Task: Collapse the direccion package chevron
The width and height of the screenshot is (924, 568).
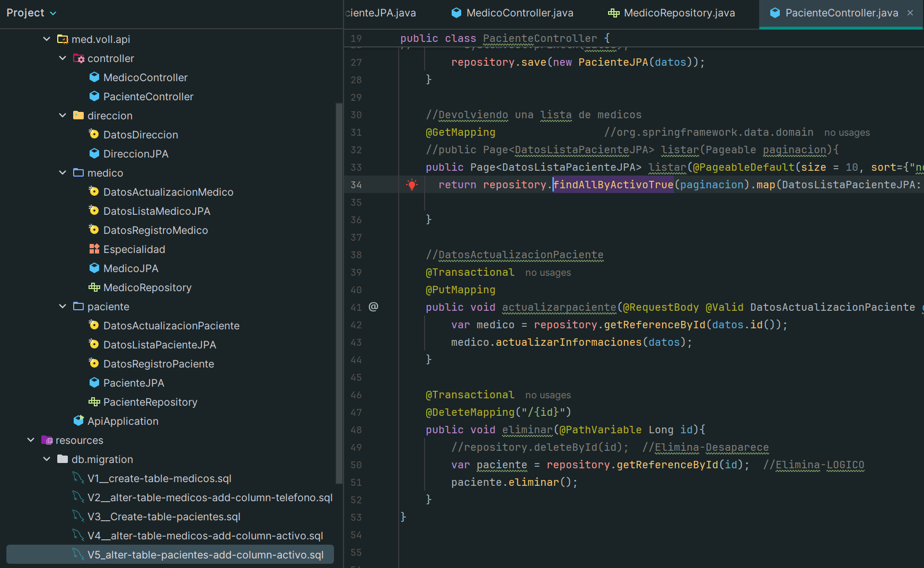Action: pyautogui.click(x=63, y=116)
